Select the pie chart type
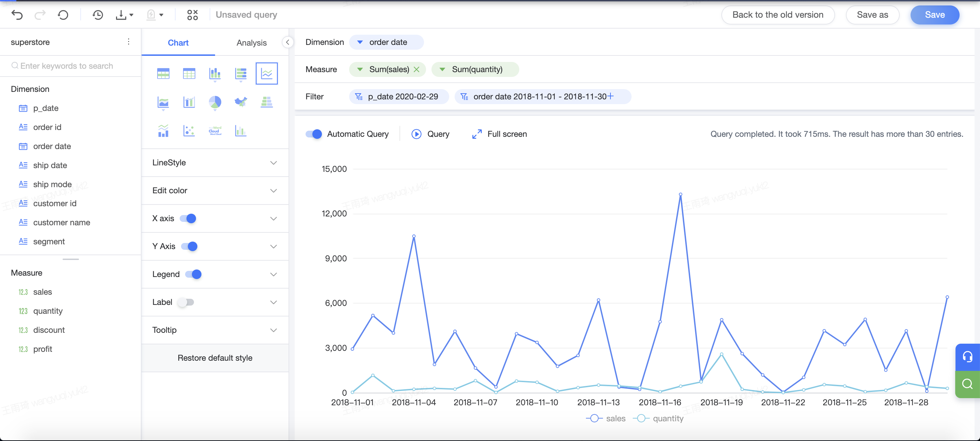 click(215, 102)
